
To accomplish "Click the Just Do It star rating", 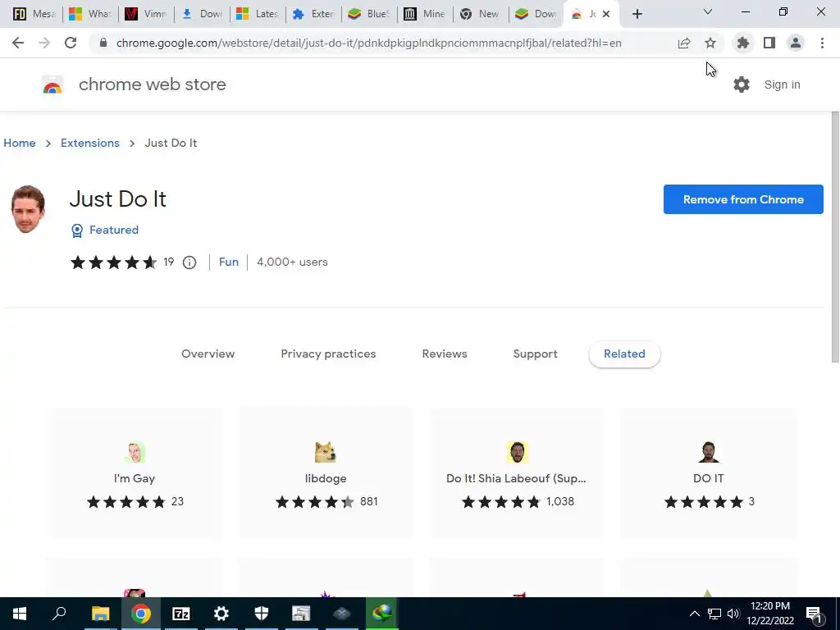I will point(113,262).
